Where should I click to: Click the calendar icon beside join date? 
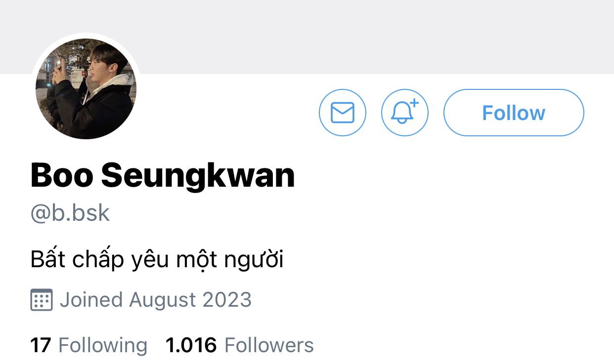point(42,300)
